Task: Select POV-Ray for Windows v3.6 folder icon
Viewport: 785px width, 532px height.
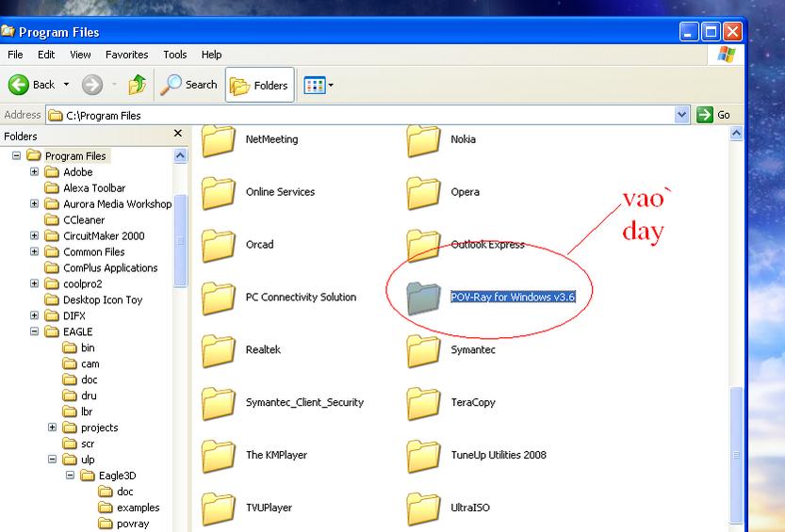Action: [x=423, y=298]
